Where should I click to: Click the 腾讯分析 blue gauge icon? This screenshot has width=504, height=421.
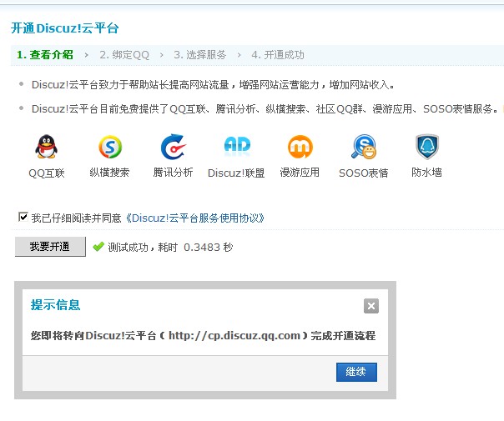point(174,147)
